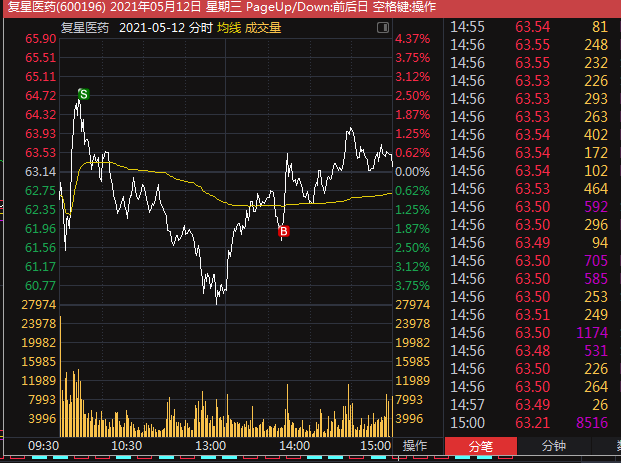621x463 pixels.
Task: Click the 13:00 time axis label
Action: [x=210, y=446]
